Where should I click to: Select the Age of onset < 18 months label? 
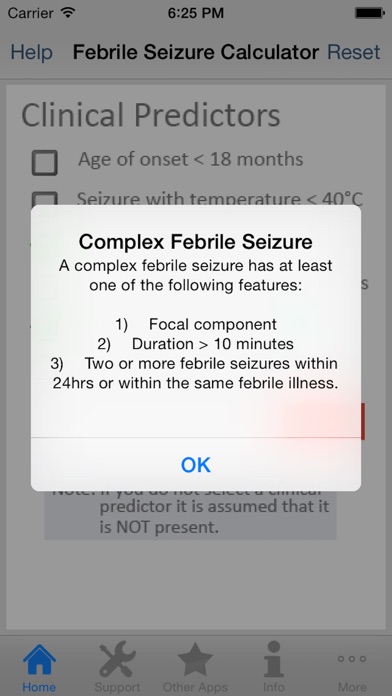190,159
